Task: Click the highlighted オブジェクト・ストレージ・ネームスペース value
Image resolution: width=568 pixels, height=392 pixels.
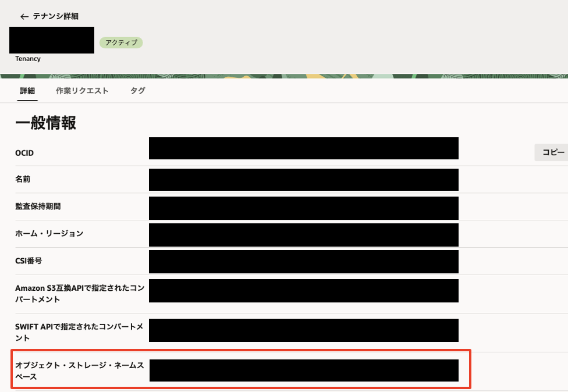Action: coord(303,369)
